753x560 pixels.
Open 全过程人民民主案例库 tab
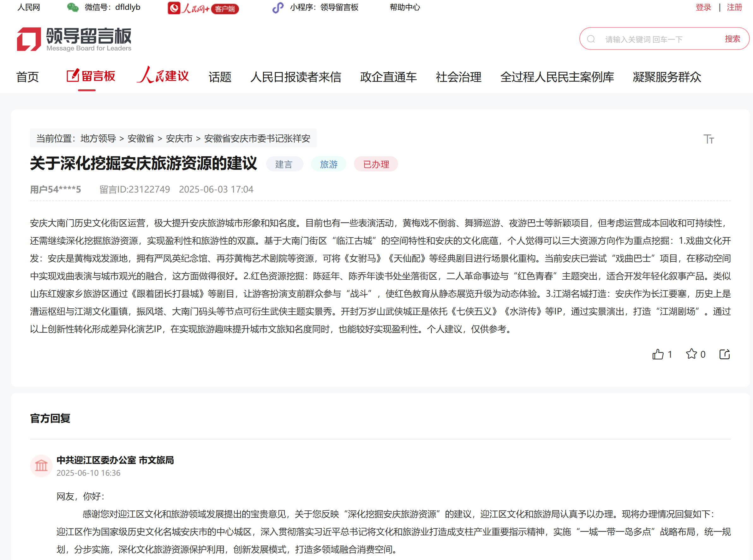(x=557, y=77)
